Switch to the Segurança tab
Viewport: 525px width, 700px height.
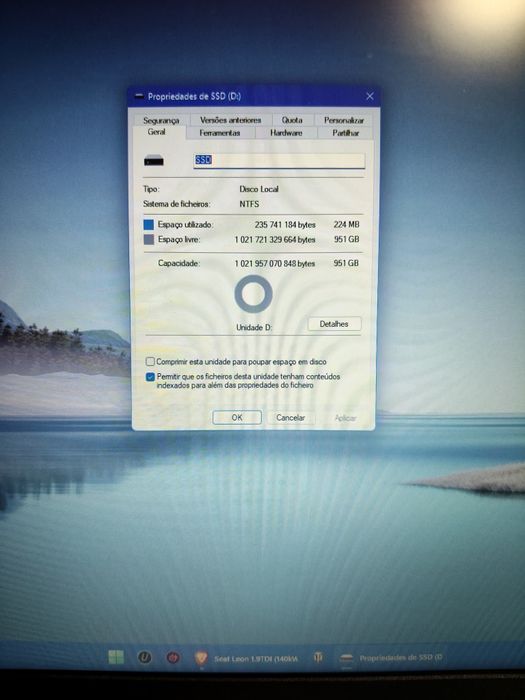click(x=161, y=120)
